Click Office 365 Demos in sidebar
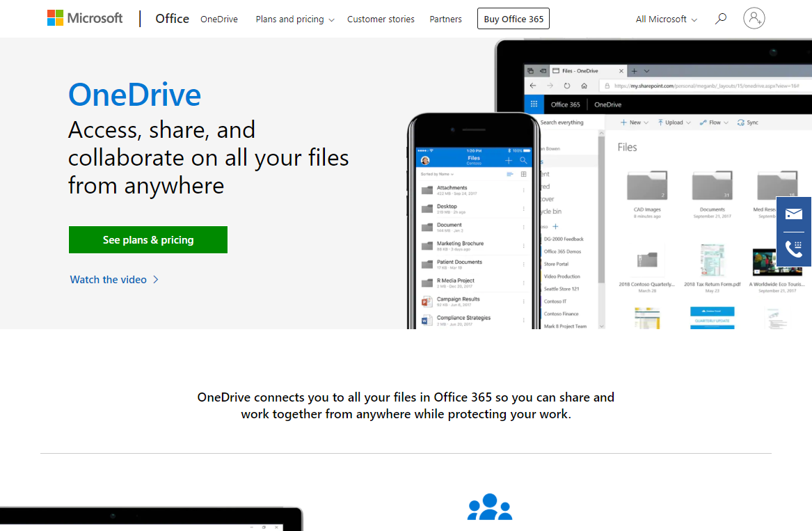This screenshot has height=531, width=812. pos(562,252)
